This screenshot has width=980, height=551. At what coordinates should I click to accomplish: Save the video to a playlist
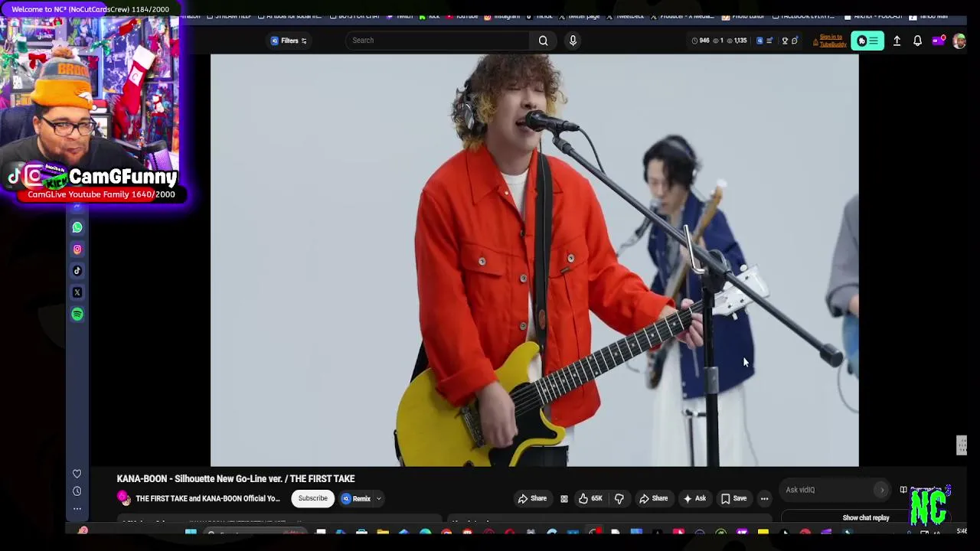[x=733, y=499]
